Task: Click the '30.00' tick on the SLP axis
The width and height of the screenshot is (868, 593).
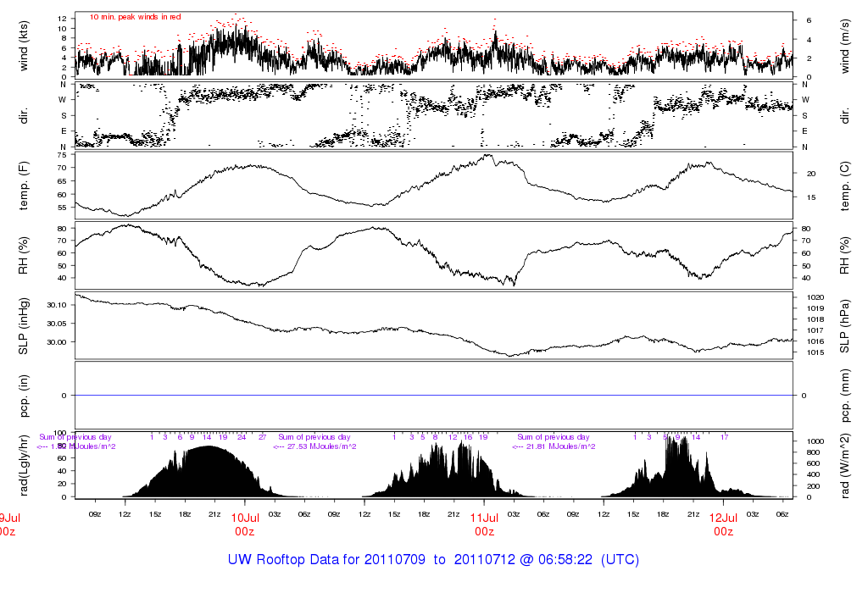Action: pyautogui.click(x=57, y=342)
